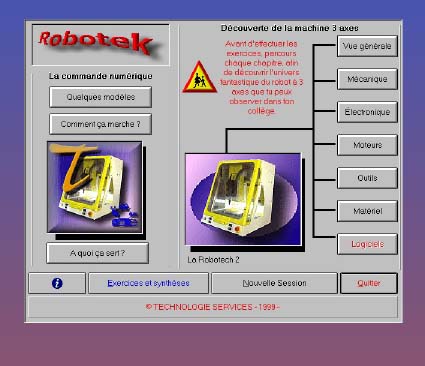This screenshot has height=366, width=425.
Task: Click the Robotech 2 machine picture
Action: click(x=243, y=199)
